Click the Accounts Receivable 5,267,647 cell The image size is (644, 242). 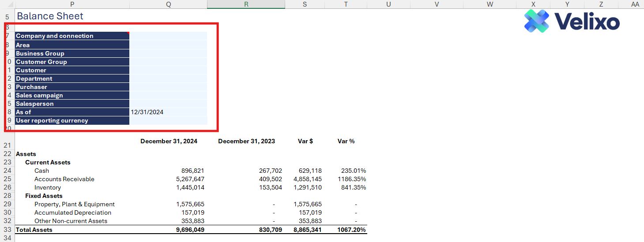[169, 179]
